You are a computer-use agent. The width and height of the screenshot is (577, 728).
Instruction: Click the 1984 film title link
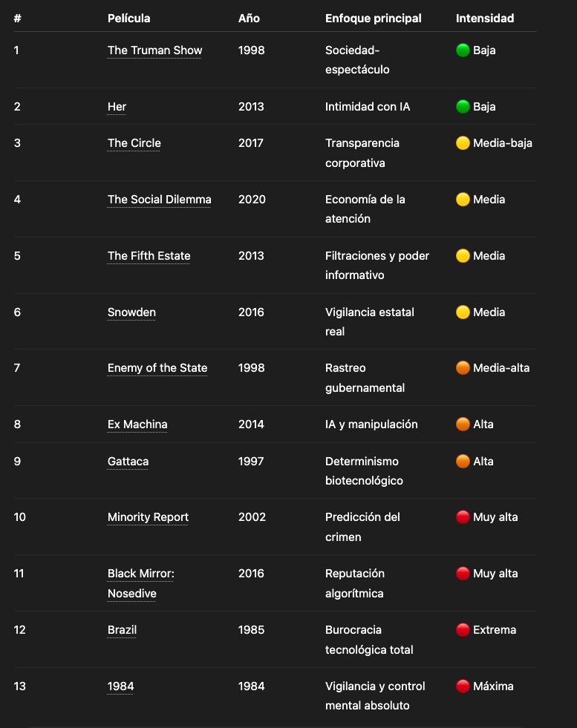[x=120, y=686]
